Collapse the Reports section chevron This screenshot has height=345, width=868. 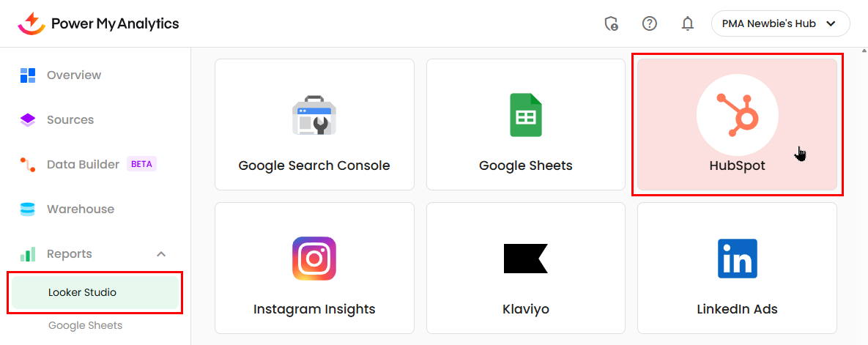[161, 254]
